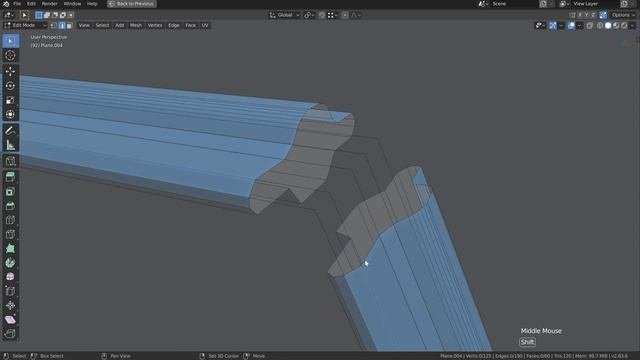Select the Transform tool

(10, 114)
